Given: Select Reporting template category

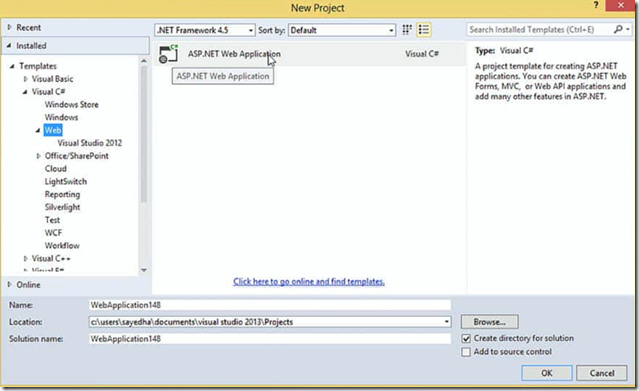Looking at the screenshot, I should click(62, 194).
